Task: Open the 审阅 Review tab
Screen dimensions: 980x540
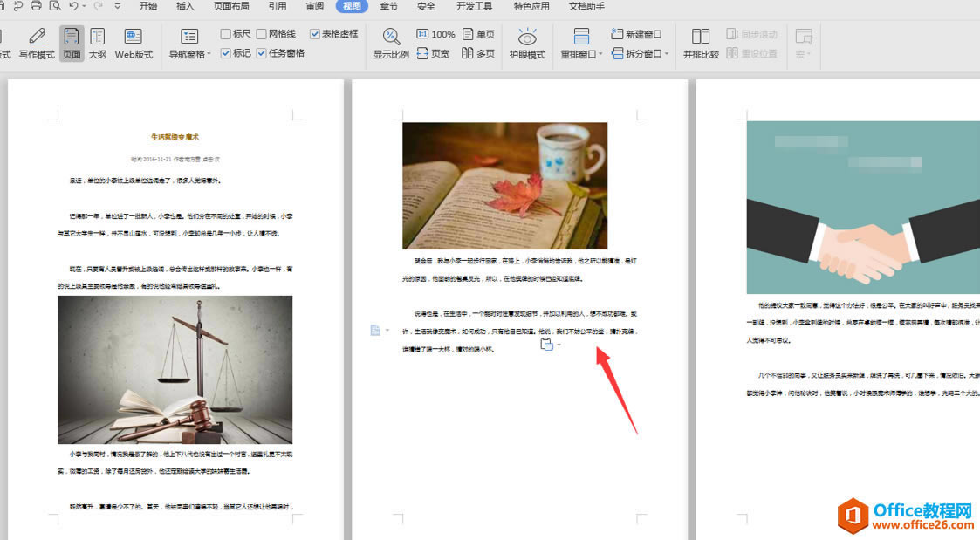Action: (315, 6)
